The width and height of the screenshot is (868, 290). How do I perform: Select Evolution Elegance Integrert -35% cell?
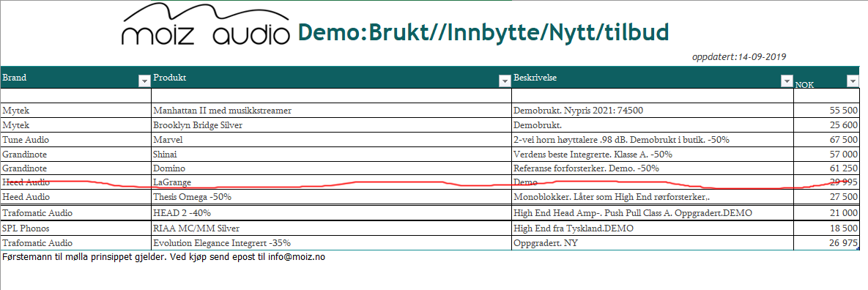(x=331, y=243)
